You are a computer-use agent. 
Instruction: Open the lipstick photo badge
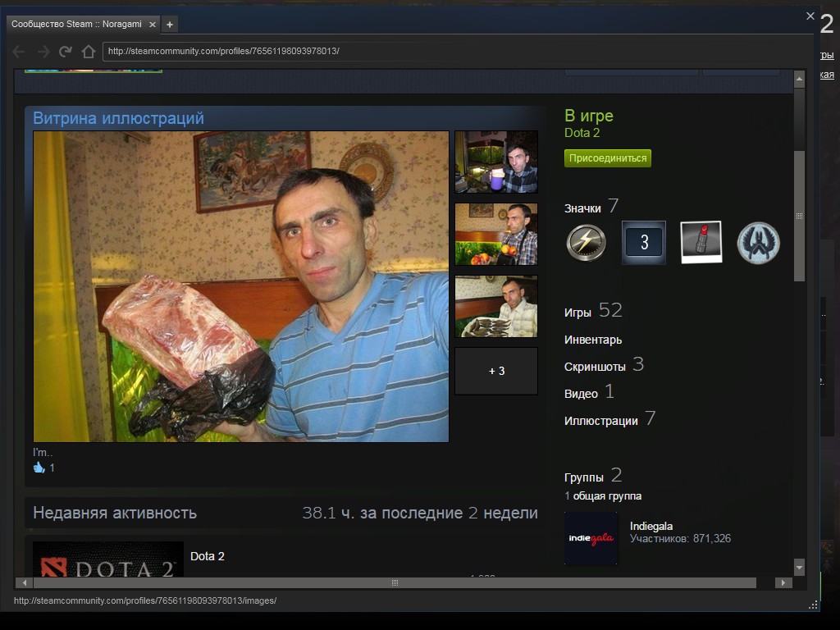(x=701, y=243)
